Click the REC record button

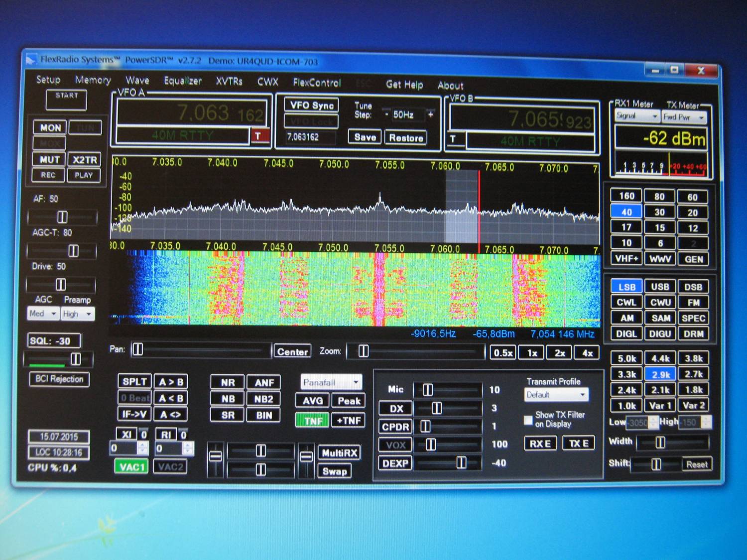pyautogui.click(x=48, y=175)
